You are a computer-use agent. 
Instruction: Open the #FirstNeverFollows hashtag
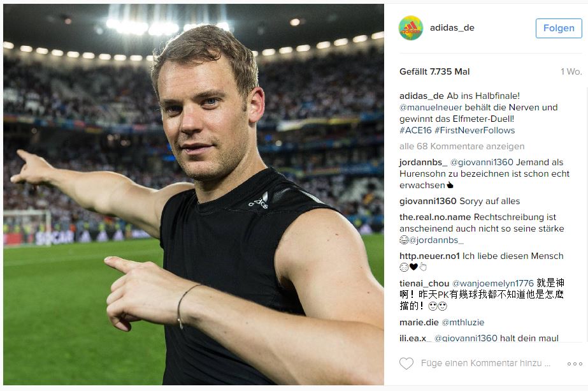coord(475,130)
